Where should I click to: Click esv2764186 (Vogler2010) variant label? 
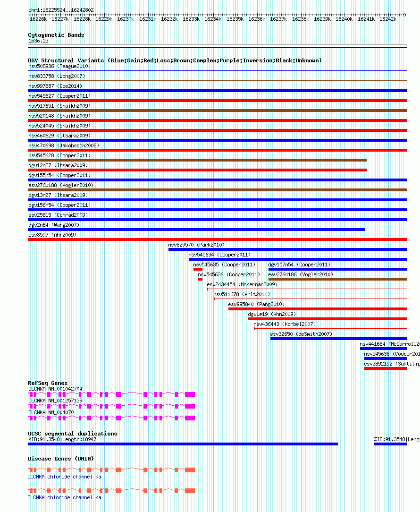(x=301, y=274)
